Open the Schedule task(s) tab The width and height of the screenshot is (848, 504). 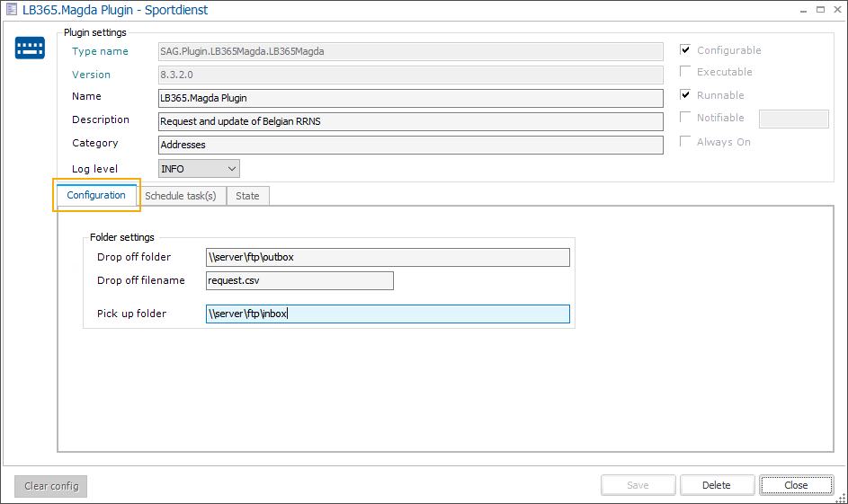click(181, 196)
